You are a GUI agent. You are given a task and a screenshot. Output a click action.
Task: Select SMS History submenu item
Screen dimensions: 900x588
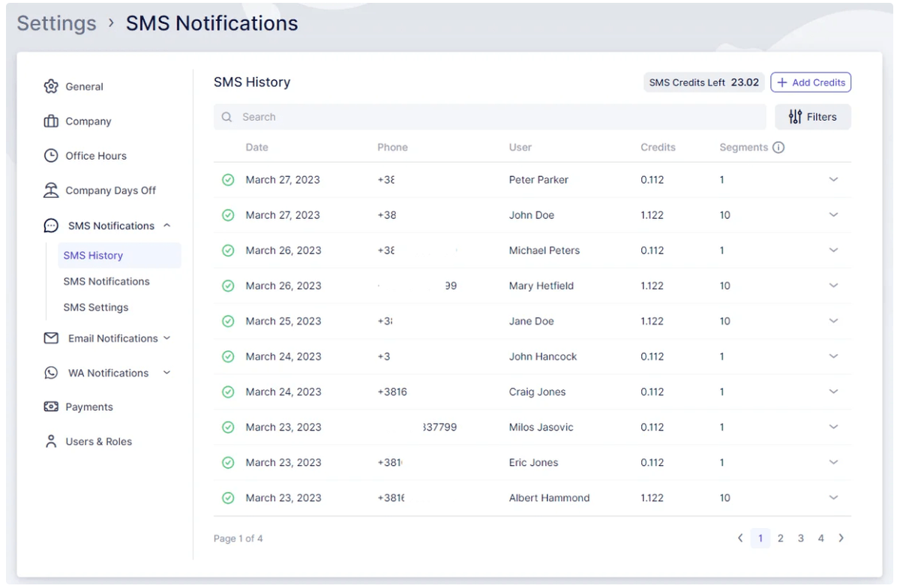[x=119, y=256]
